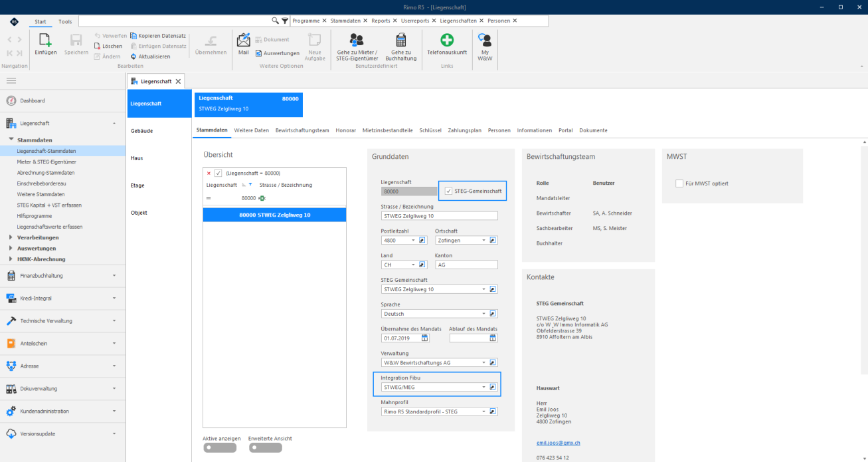Select STEG Kapital + VST erfassen
The width and height of the screenshot is (868, 462).
(49, 205)
